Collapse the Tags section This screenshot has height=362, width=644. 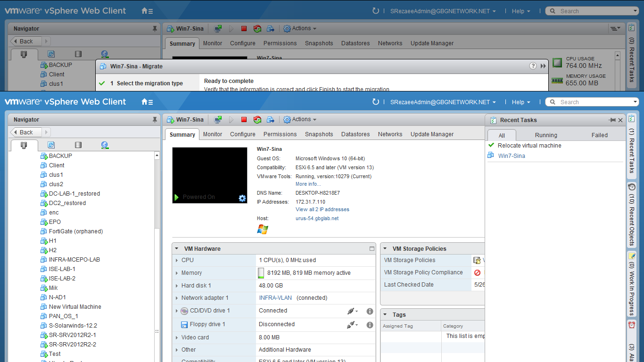(385, 315)
